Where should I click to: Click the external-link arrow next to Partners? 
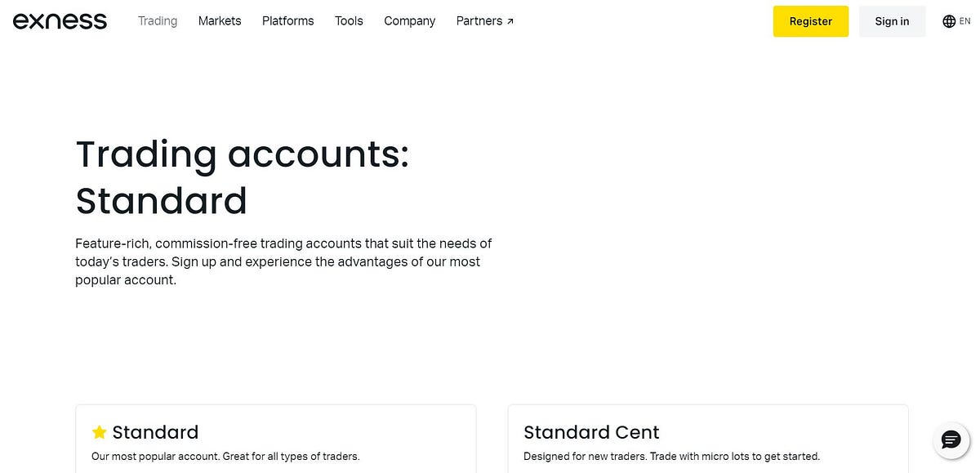click(x=510, y=22)
